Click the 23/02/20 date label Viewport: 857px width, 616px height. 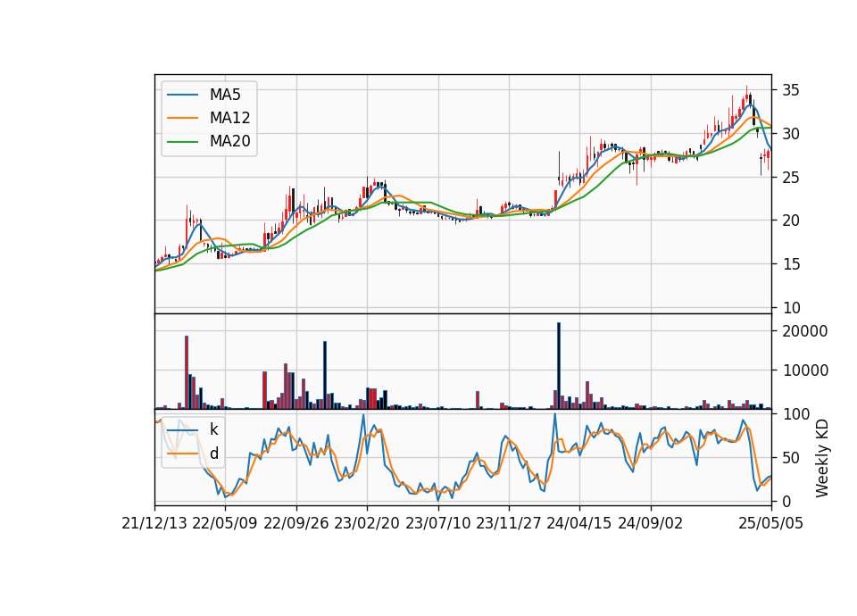[x=367, y=524]
